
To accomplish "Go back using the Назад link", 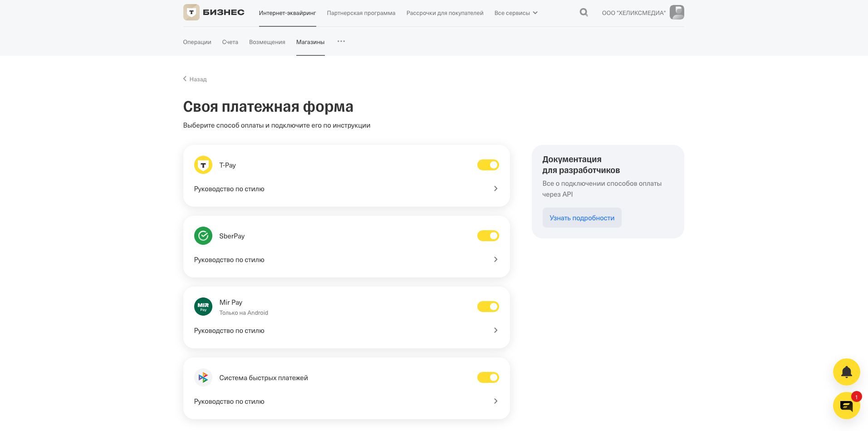I will pos(195,79).
